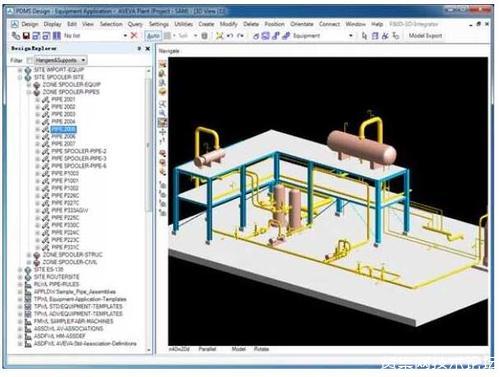Screen dimensions: 500x377
Task: Click the undo arrow in the toolbar
Action: tap(230, 35)
